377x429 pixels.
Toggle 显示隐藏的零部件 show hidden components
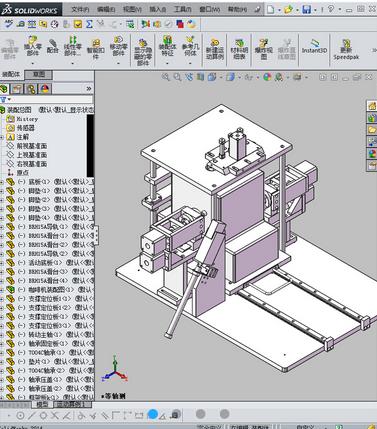(x=142, y=52)
